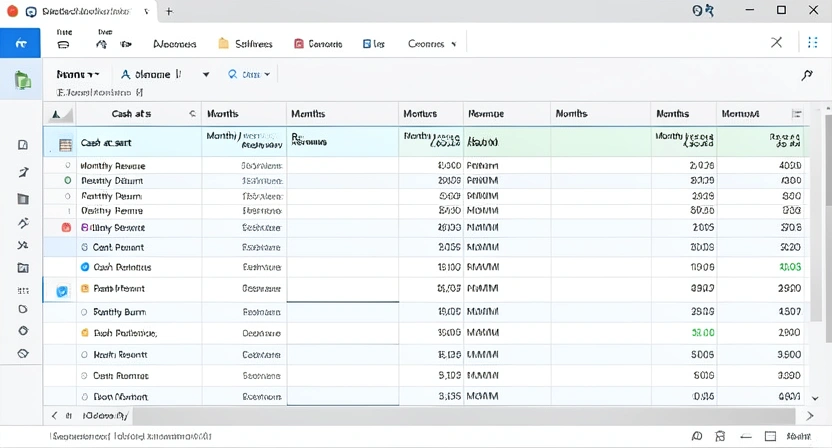Select the dark filled book icon in the sidebar
Image resolution: width=832 pixels, height=448 pixels.
[x=23, y=199]
